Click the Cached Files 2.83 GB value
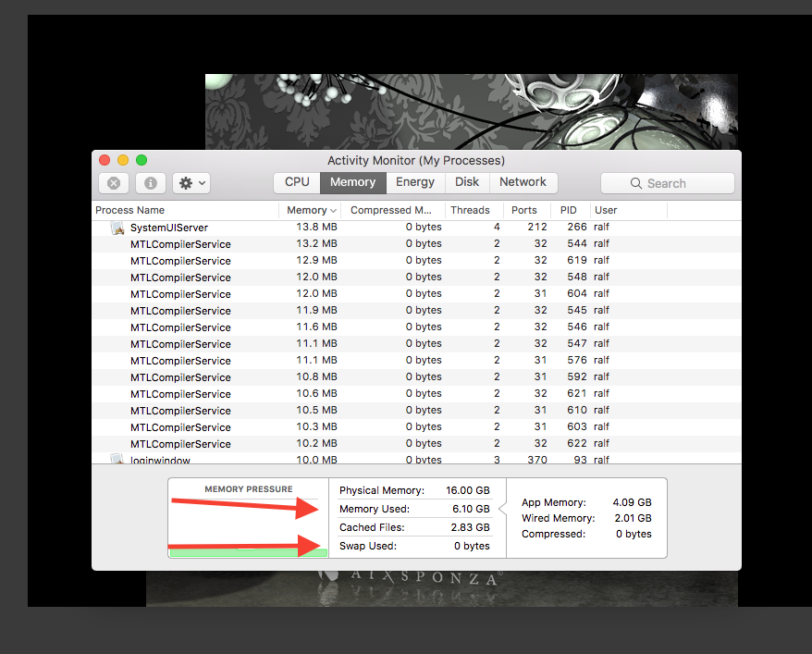Image resolution: width=812 pixels, height=654 pixels. [x=470, y=527]
